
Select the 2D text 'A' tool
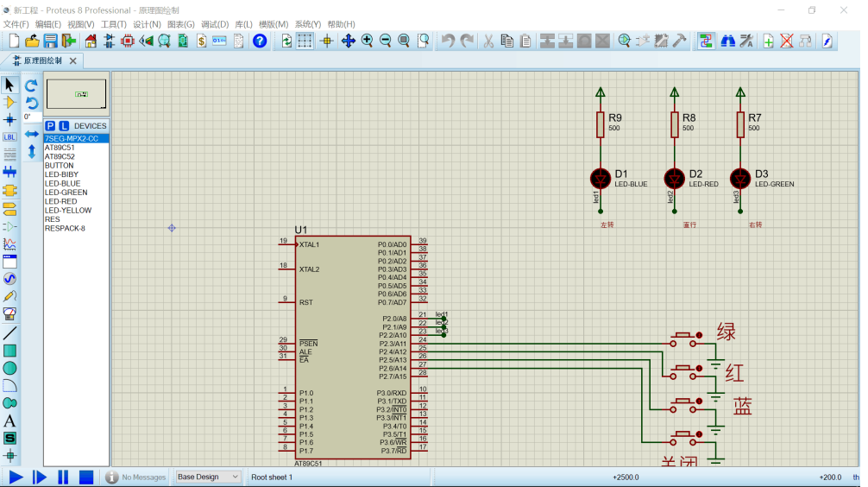(9, 421)
